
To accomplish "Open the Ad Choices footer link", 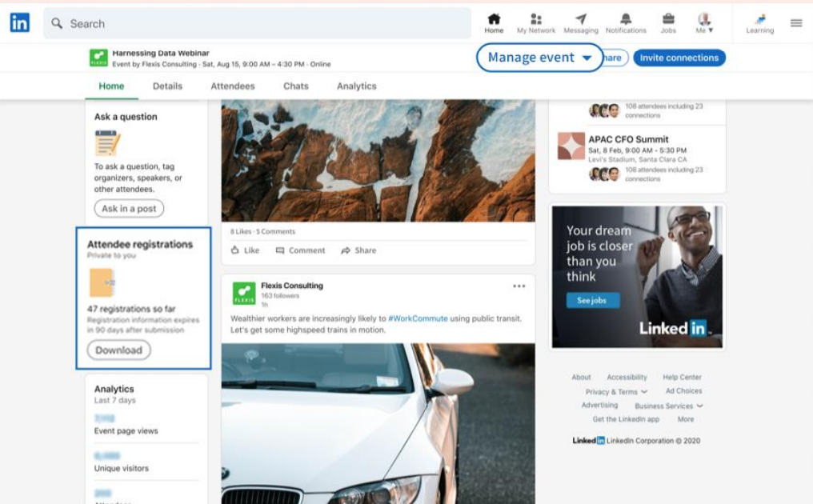I will click(684, 391).
